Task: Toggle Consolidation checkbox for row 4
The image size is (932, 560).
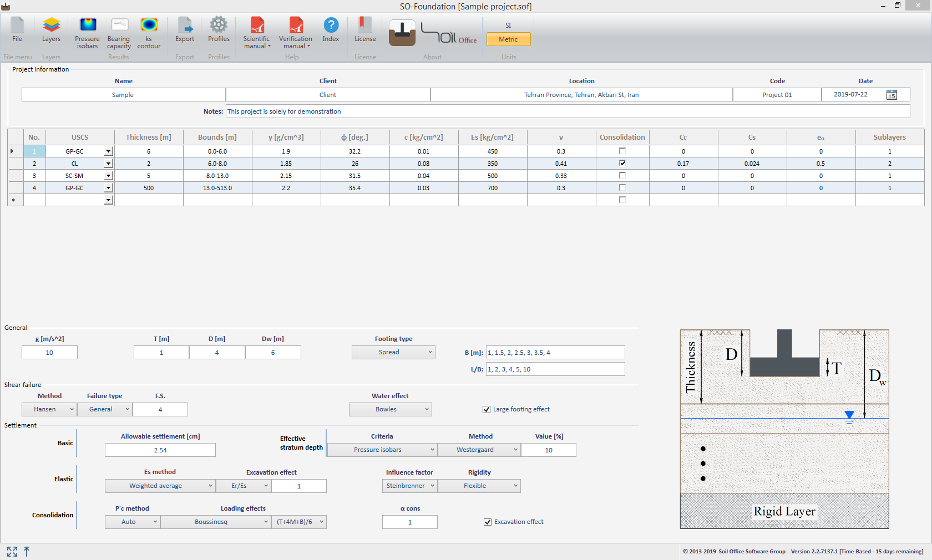Action: [x=622, y=187]
